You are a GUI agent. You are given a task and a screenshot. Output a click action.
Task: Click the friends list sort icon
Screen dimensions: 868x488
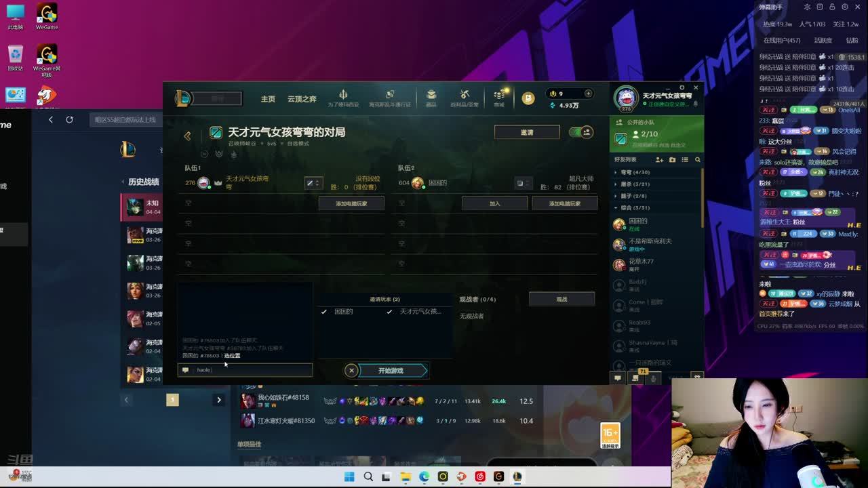[x=685, y=160]
